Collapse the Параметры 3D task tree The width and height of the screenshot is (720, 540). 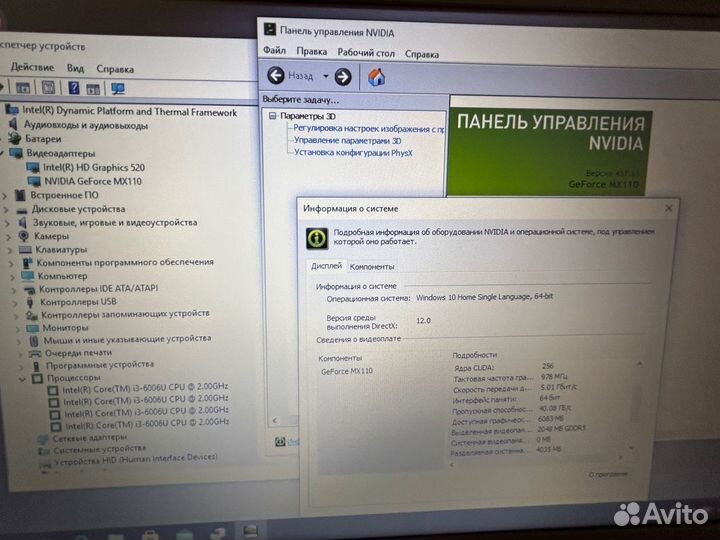coord(271,116)
